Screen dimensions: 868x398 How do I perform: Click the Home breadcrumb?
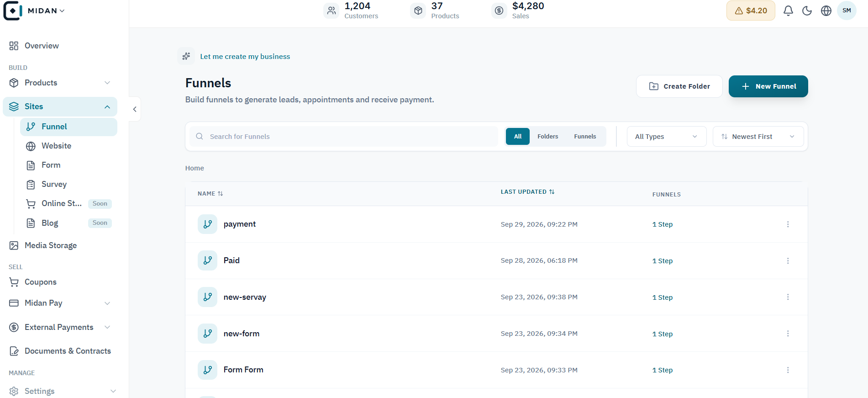pos(195,168)
